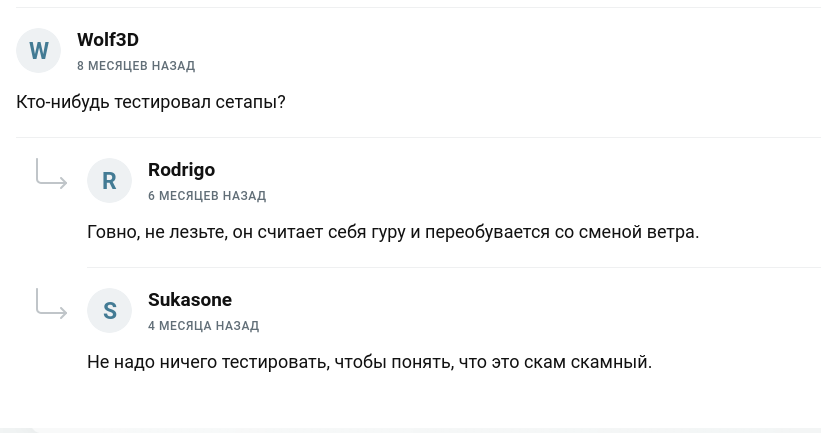Image resolution: width=821 pixels, height=433 pixels.
Task: Click Rodrigo's avatar with letter R
Action: point(110,180)
